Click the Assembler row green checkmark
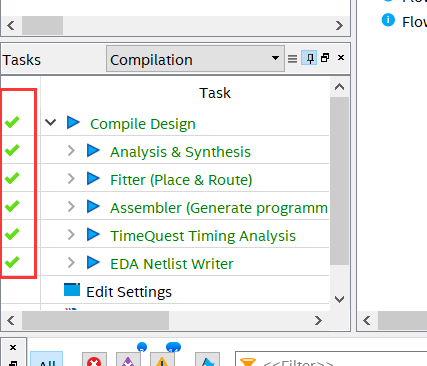The image size is (427, 366). coord(12,206)
